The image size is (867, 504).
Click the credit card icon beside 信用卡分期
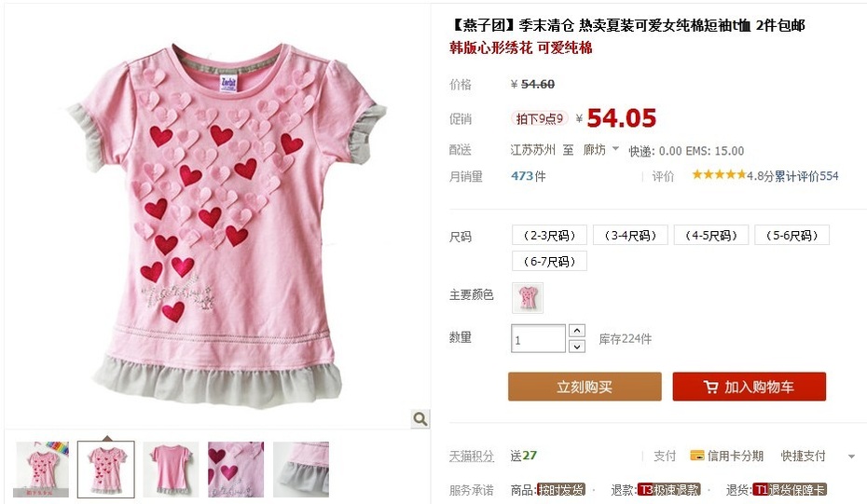coord(696,456)
